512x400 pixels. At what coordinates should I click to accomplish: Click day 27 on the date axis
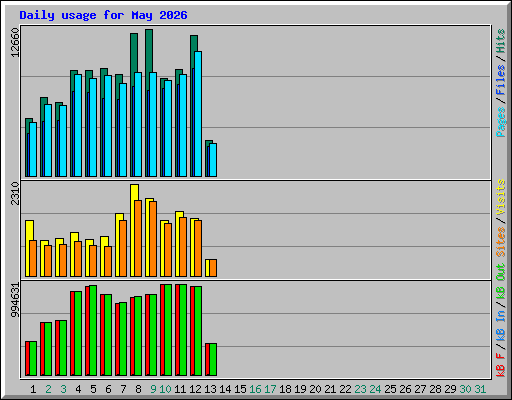click(420, 389)
